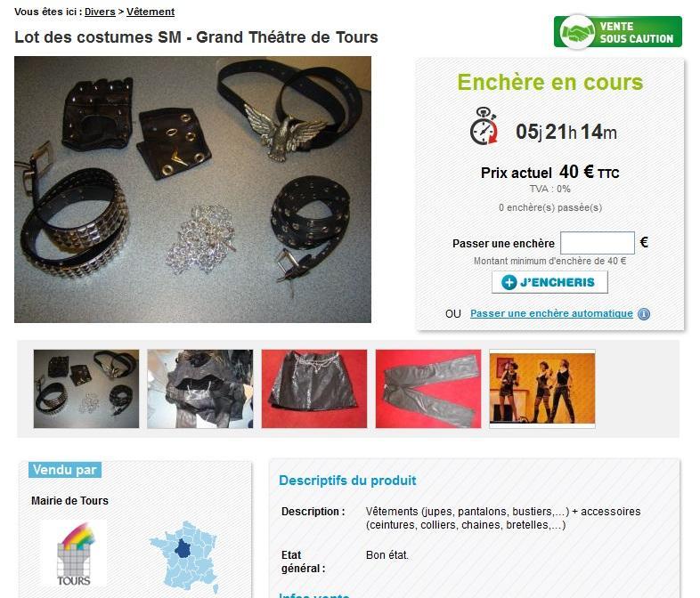Click the Mairie de Tours seller name
Screen dimensions: 700x598
click(x=69, y=501)
